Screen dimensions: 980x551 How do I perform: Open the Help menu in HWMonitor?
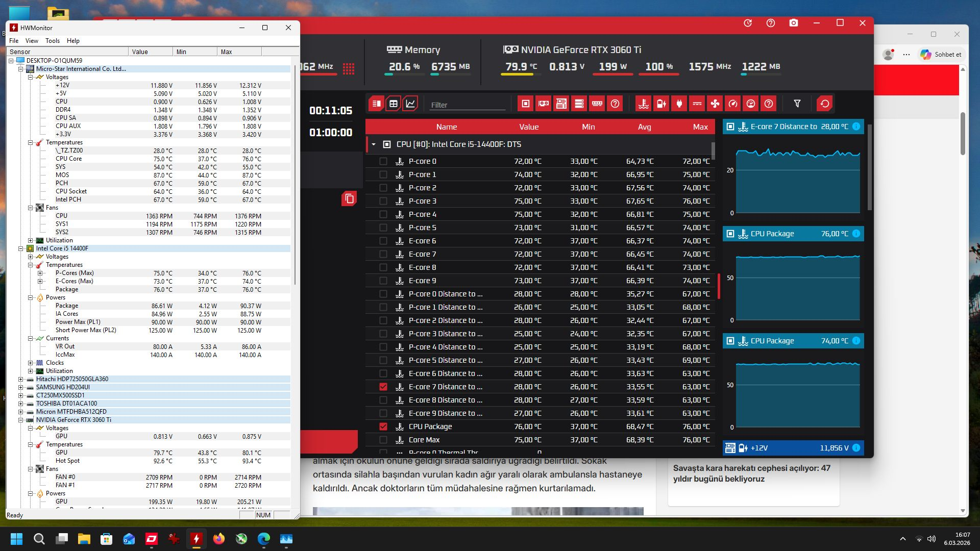click(x=73, y=41)
